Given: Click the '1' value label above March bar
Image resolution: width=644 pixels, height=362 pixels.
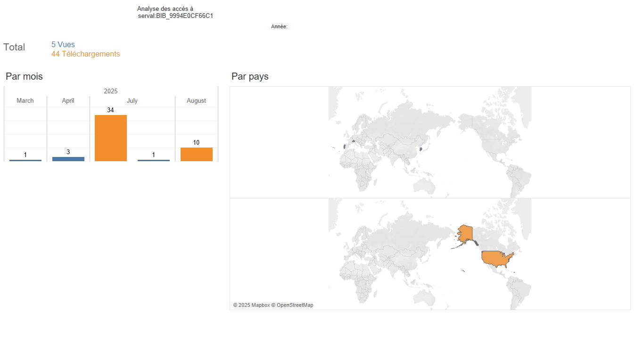Looking at the screenshot, I should tap(25, 155).
